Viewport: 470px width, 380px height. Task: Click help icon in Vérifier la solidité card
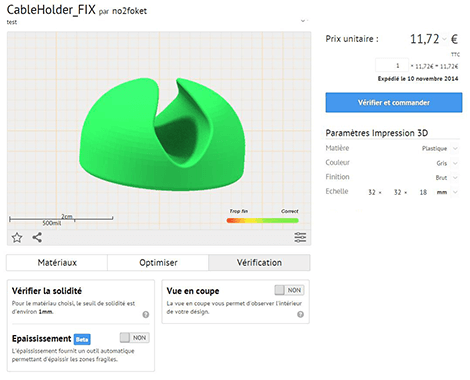click(x=146, y=314)
